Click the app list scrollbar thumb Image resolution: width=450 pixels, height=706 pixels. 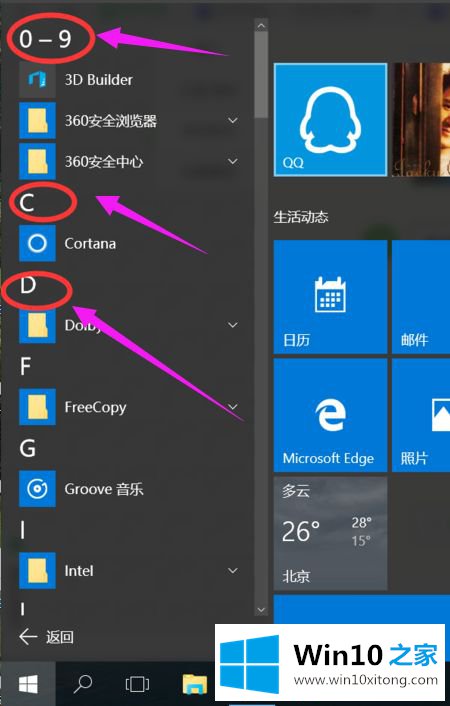pyautogui.click(x=261, y=74)
